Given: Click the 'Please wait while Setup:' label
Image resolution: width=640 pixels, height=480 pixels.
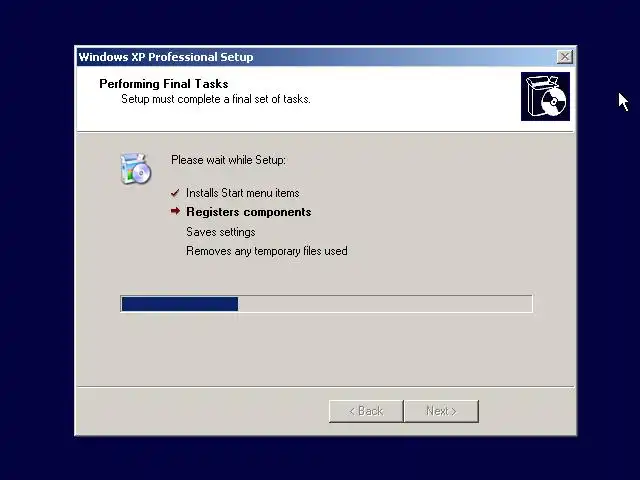Looking at the screenshot, I should [228, 160].
